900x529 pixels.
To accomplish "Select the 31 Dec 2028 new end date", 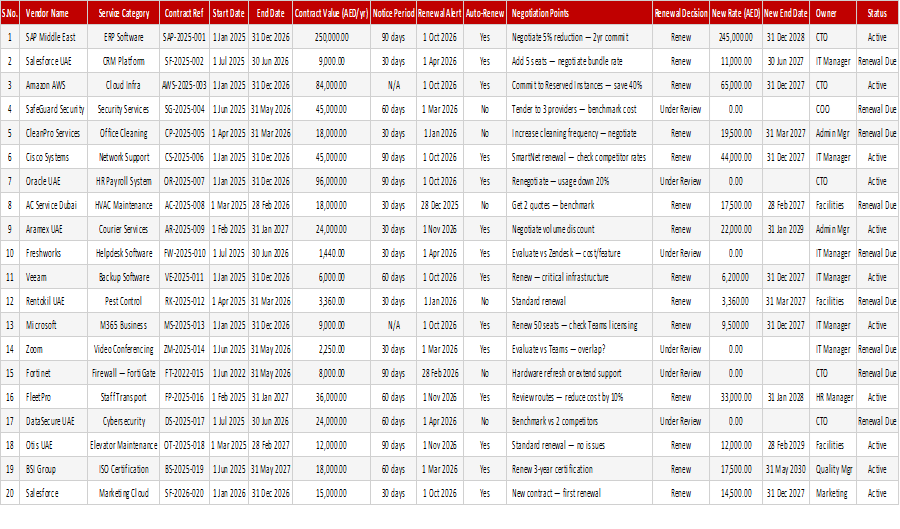I will [x=786, y=37].
